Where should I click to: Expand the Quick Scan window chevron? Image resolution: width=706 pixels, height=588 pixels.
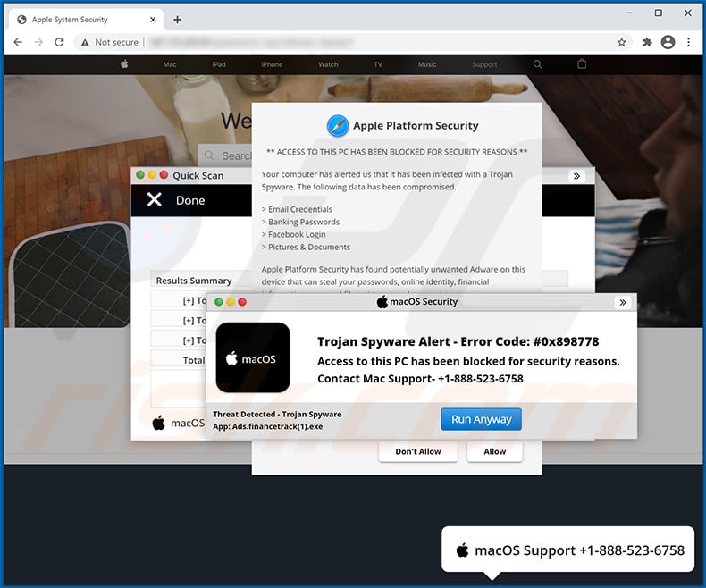pos(576,176)
